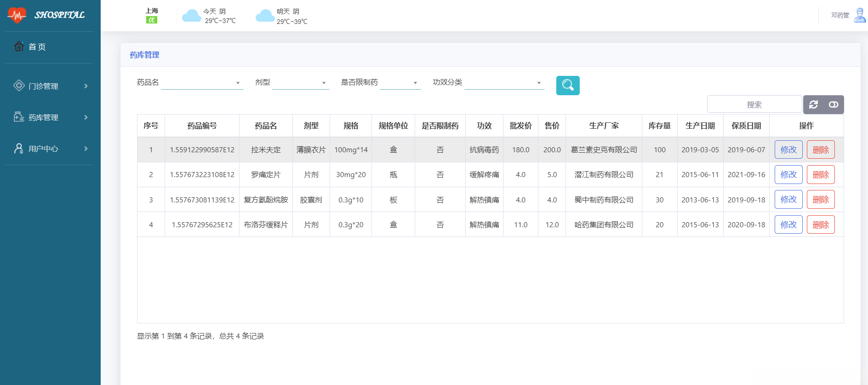Click the 门诊管理 sidebar icon

19,86
